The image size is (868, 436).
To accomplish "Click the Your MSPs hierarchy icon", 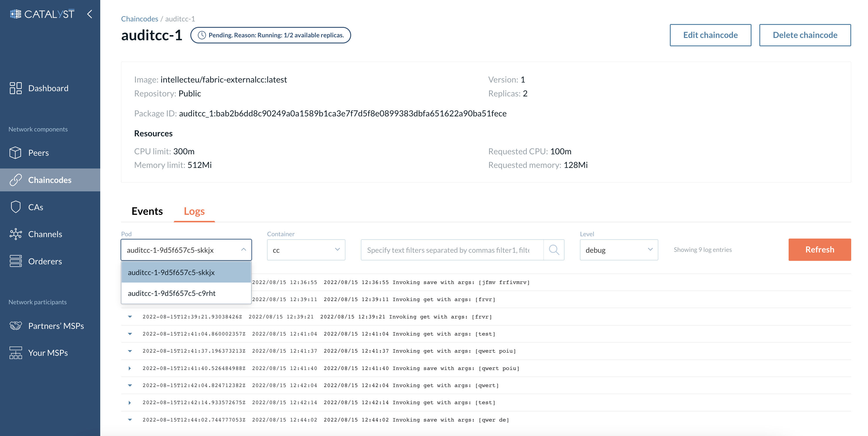I will (x=16, y=353).
